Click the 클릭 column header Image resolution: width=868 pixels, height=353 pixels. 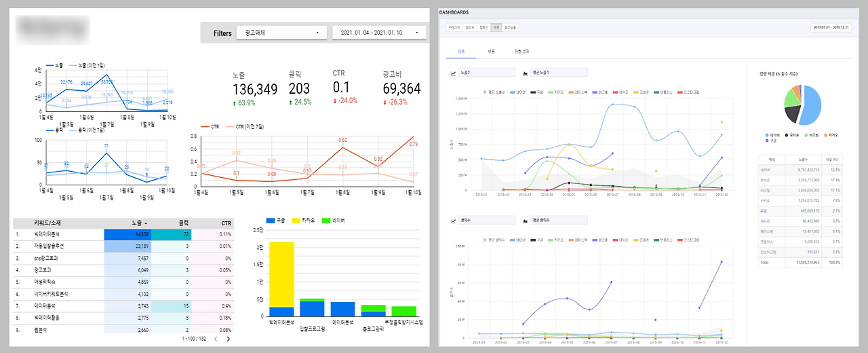[x=183, y=223]
